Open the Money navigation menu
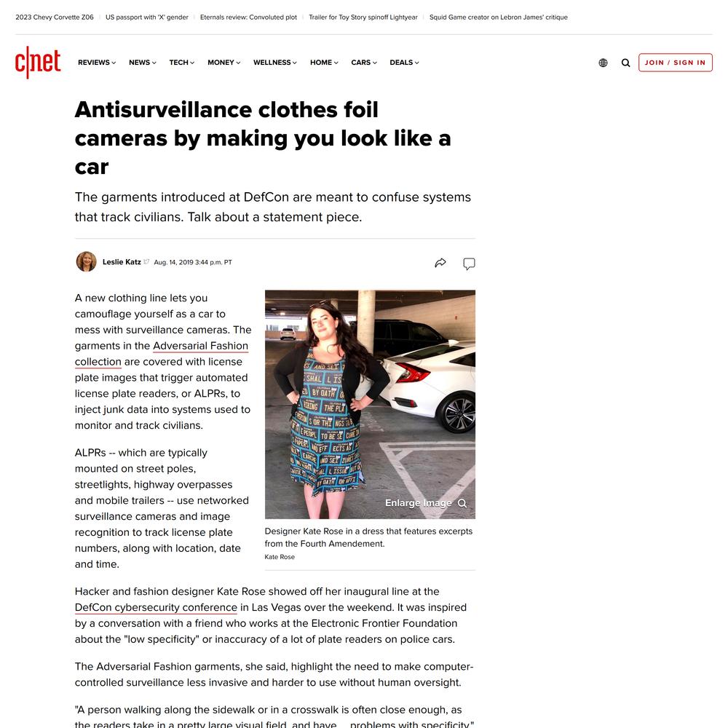Image resolution: width=728 pixels, height=728 pixels. pos(223,62)
